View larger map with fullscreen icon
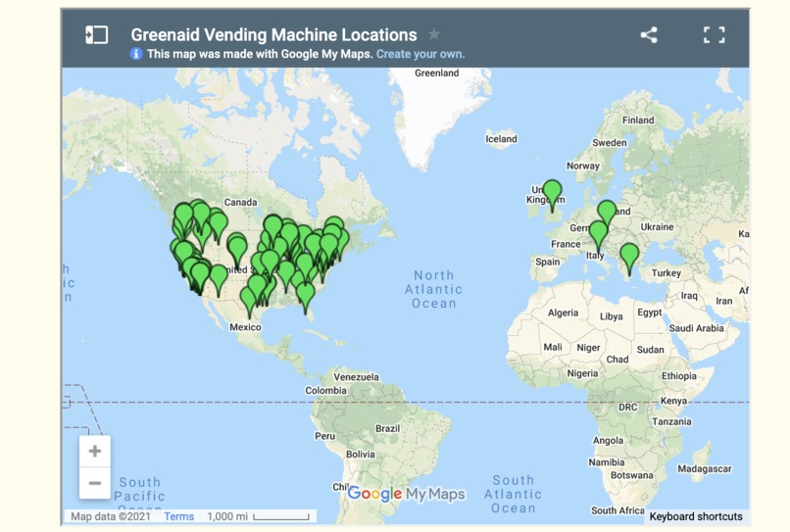Viewport: 790px width, 532px height. tap(714, 34)
